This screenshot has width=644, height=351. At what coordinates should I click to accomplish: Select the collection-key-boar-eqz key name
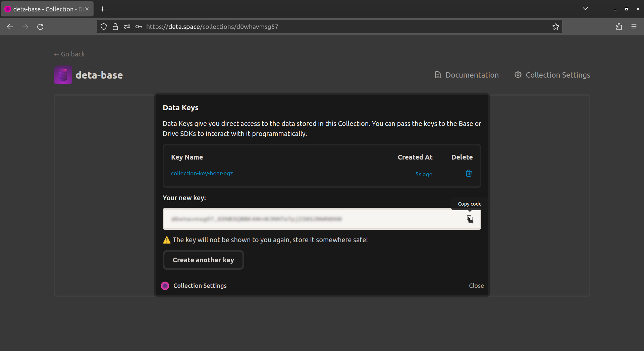click(202, 173)
